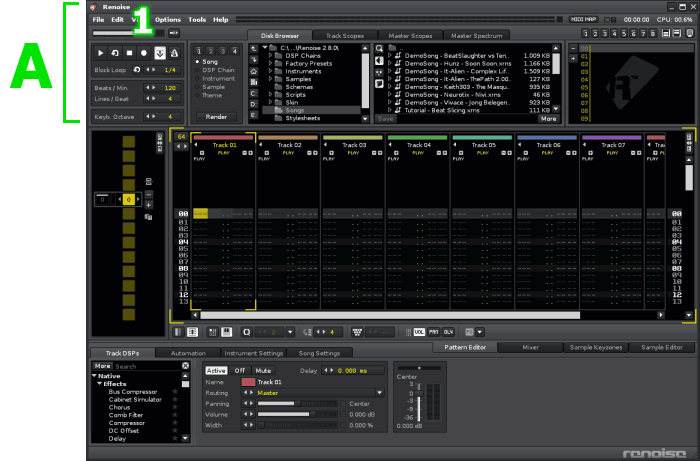Expand the Samples folder
This screenshot has width=700, height=461.
point(271,79)
